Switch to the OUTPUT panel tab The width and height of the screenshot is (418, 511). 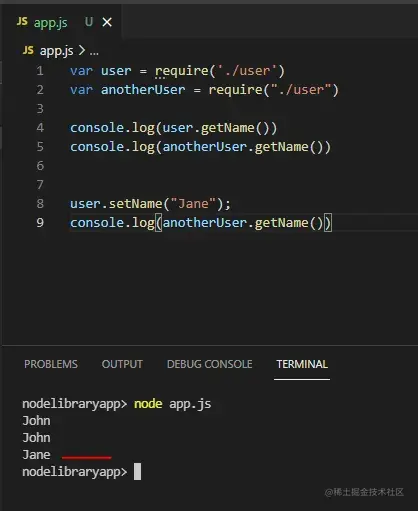coord(122,364)
